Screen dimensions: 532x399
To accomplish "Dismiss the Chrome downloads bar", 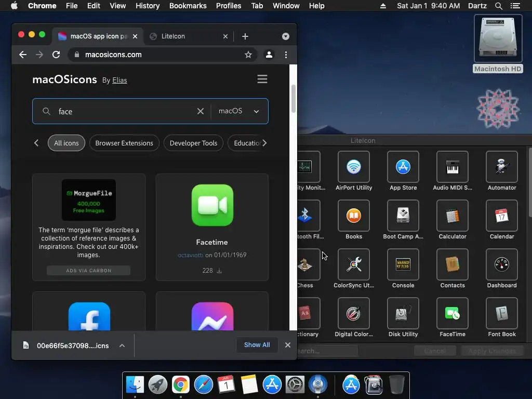I will tap(288, 345).
